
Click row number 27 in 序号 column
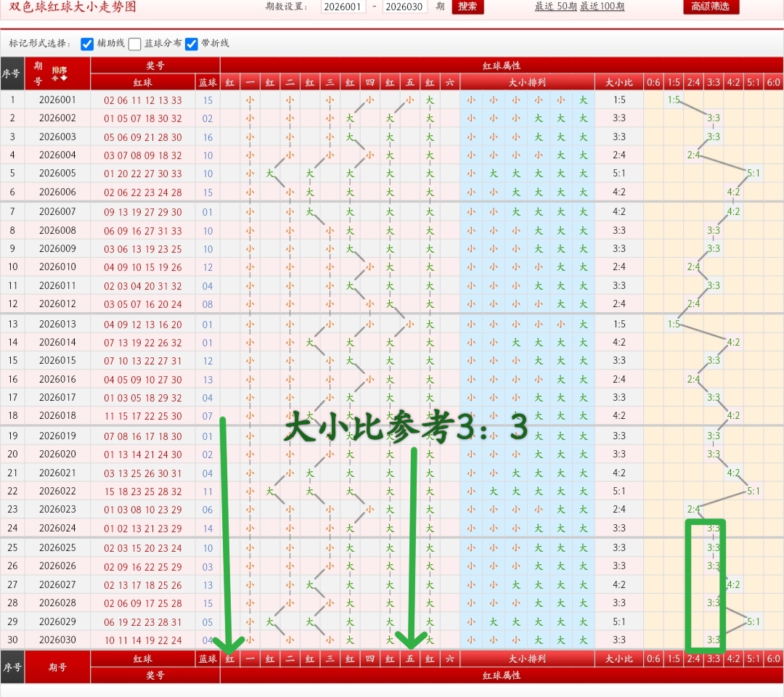[x=12, y=584]
